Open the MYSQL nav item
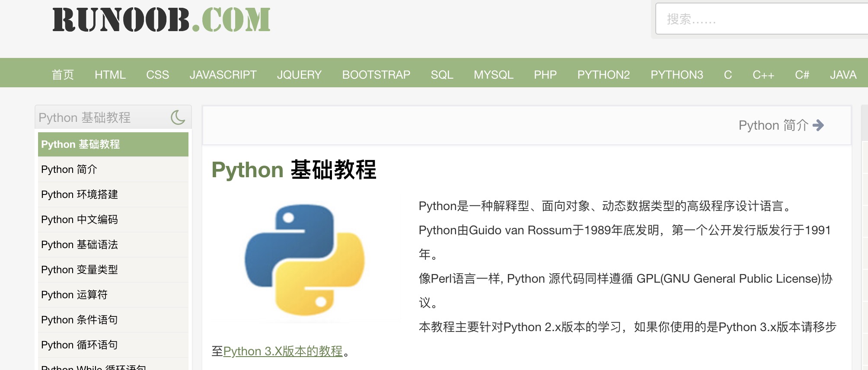 493,75
